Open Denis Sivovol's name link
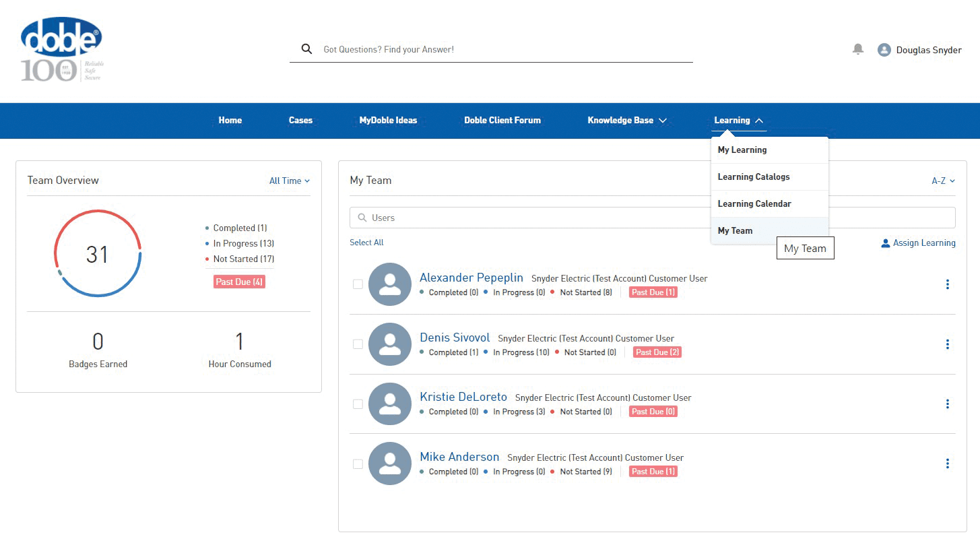The width and height of the screenshot is (980, 543). pyautogui.click(x=455, y=338)
